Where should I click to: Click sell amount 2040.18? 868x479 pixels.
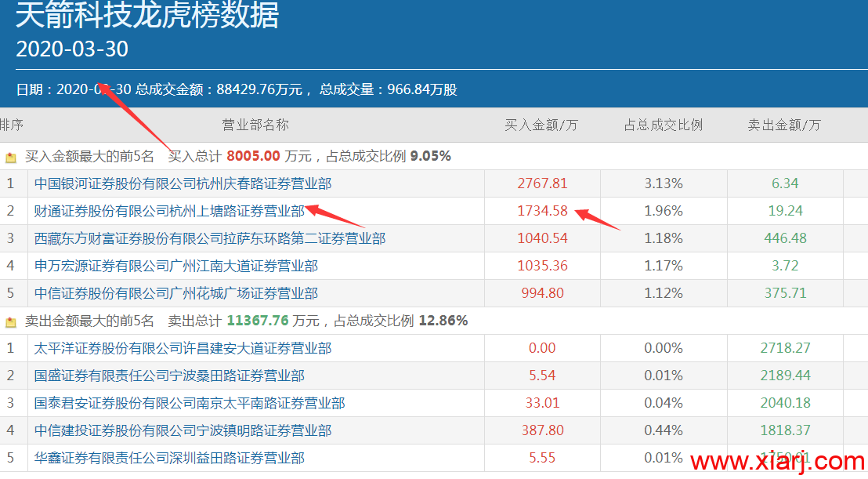(785, 403)
